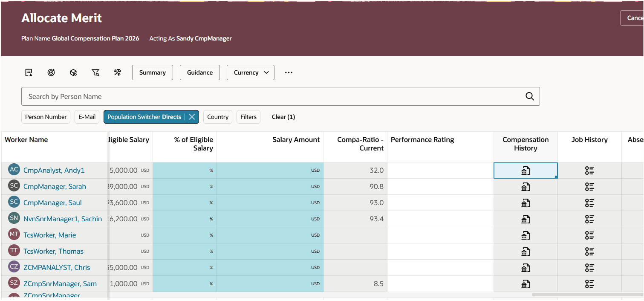Click the cube-with-refresh toolbar icon
The height and width of the screenshot is (301, 644).
73,72
